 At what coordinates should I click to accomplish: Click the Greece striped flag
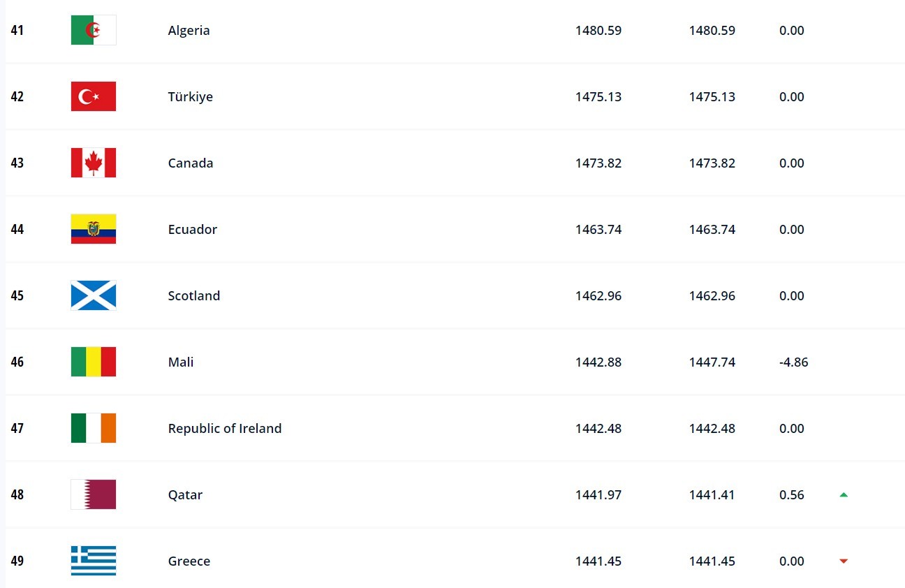pos(94,561)
